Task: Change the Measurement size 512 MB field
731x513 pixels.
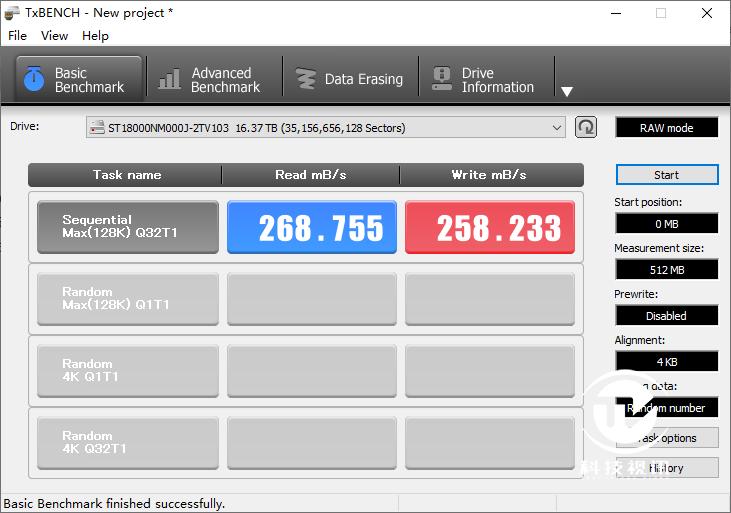Action: (666, 269)
